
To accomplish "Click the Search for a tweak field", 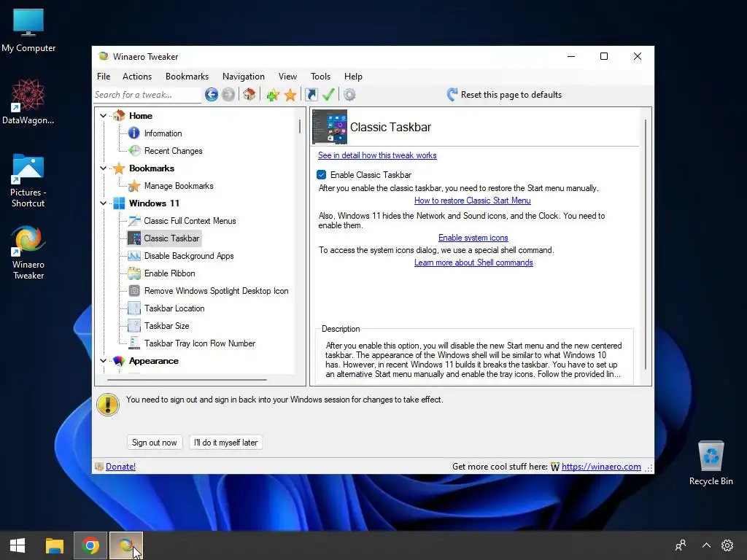I will pos(147,95).
